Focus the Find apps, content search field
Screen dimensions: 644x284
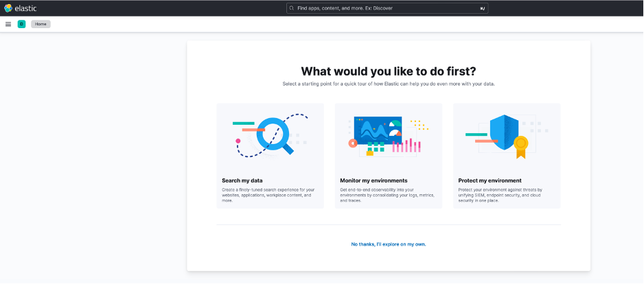[384, 8]
